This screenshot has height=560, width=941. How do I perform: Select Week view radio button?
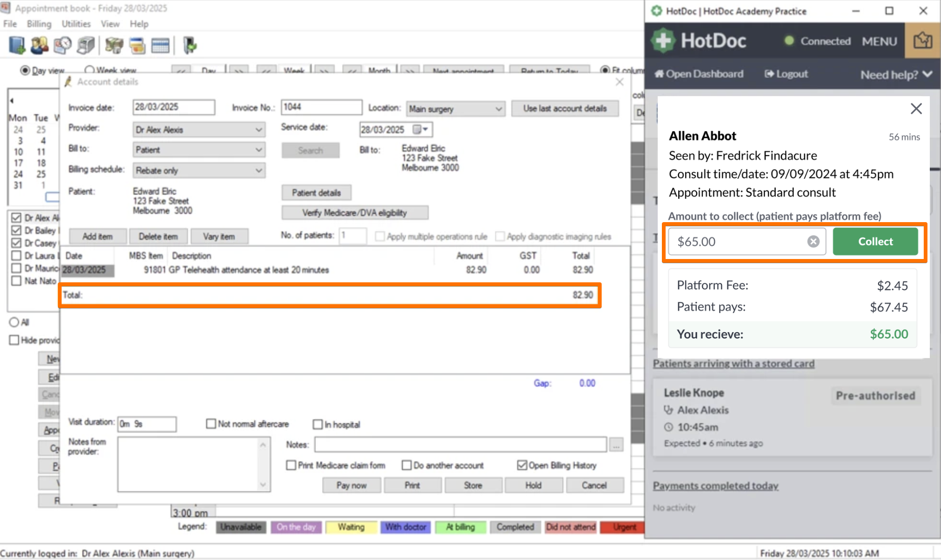click(x=89, y=70)
